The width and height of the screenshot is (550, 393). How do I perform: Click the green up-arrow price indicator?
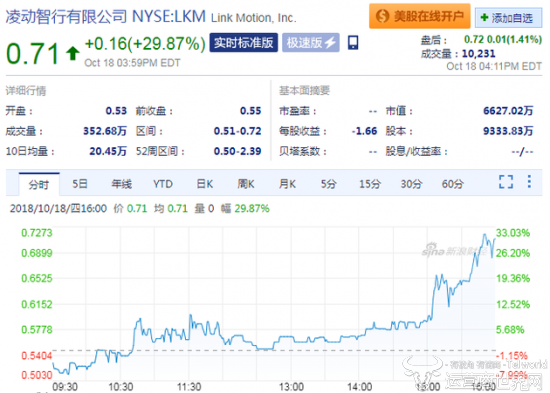(73, 53)
